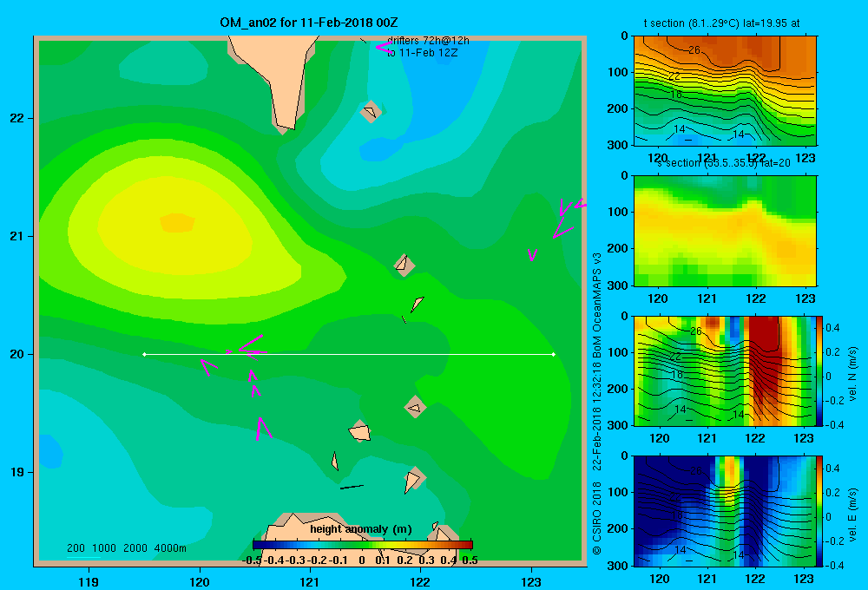Click the 't section (8.1..29°C) lat=19.95' title

coord(721,23)
